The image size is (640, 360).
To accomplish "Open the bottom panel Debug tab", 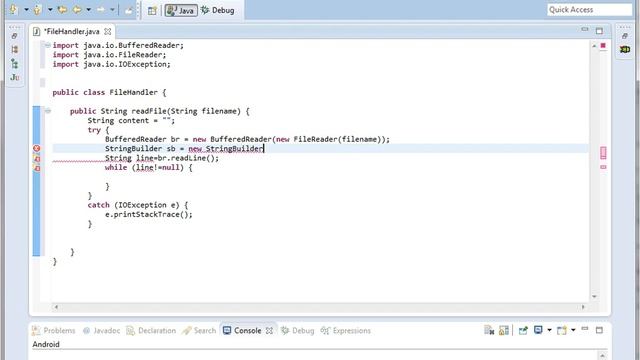I will pyautogui.click(x=298, y=331).
